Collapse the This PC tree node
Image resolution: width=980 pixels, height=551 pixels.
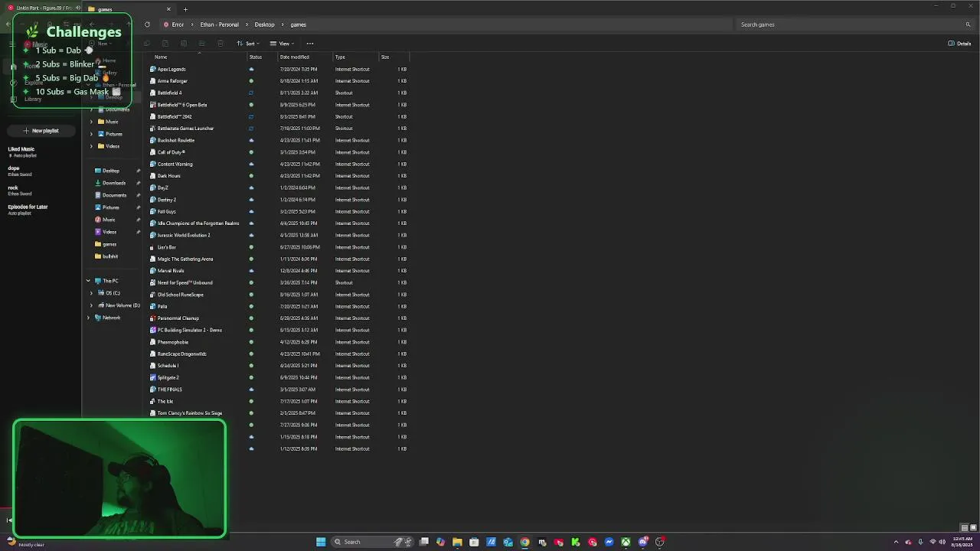pos(88,281)
